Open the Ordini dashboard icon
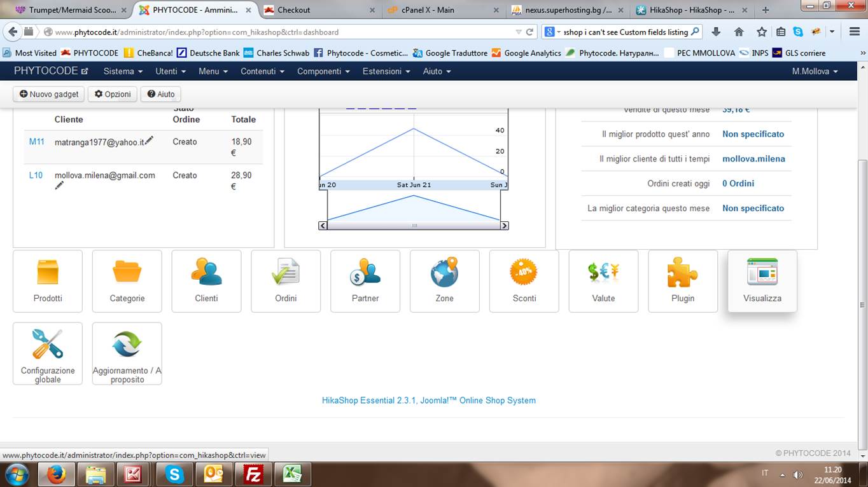 [x=286, y=281]
